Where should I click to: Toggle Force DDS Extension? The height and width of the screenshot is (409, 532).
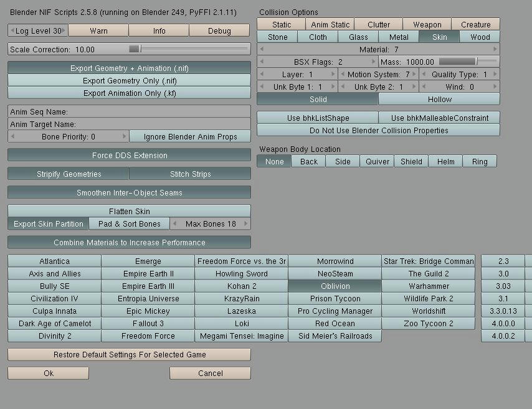point(130,155)
